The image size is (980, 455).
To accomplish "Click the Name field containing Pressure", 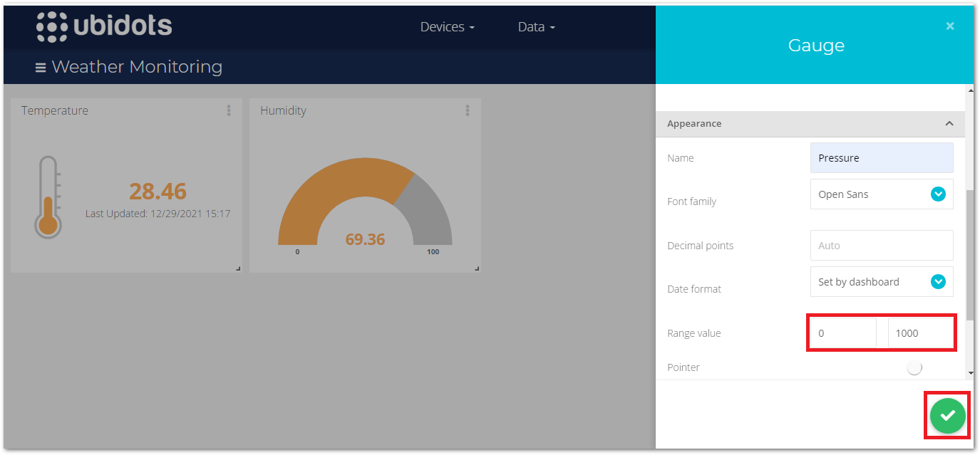I will click(882, 158).
